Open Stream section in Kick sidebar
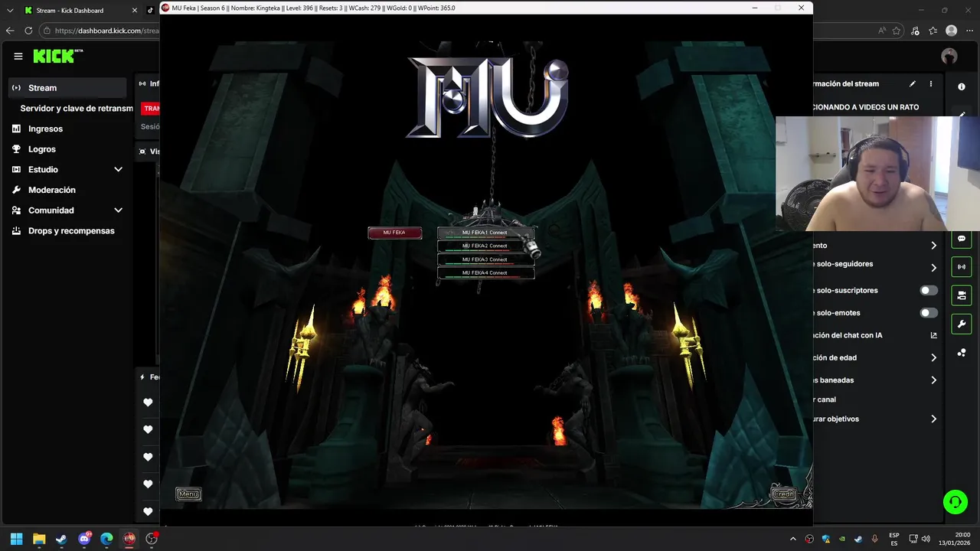Viewport: 980px width, 551px height. [67, 88]
